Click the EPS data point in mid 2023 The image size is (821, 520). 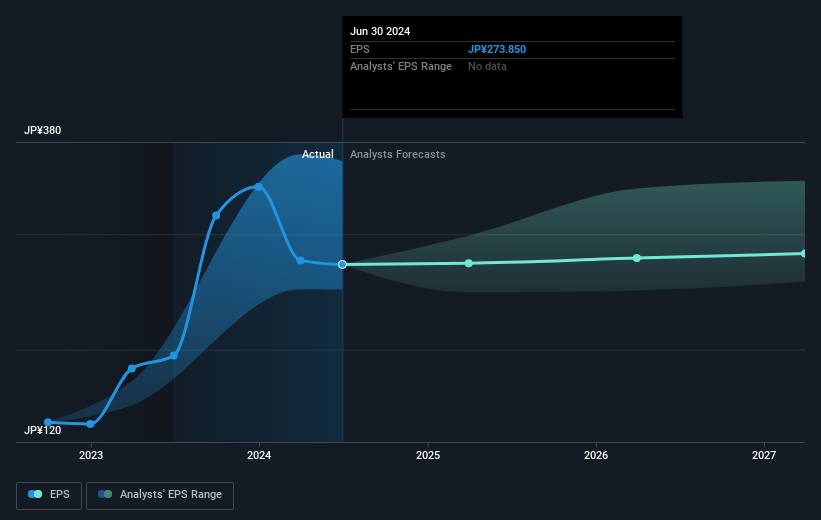click(x=174, y=356)
